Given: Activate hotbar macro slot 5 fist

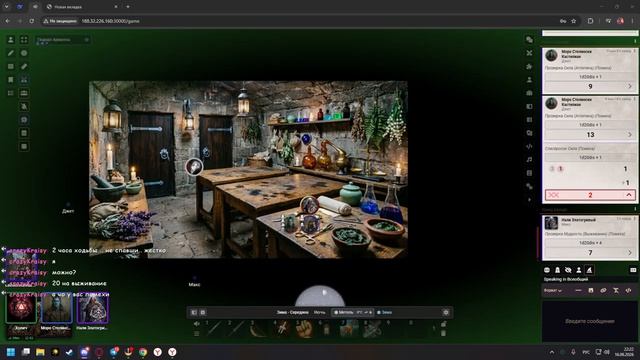Looking at the screenshot, I should click(x=304, y=329).
